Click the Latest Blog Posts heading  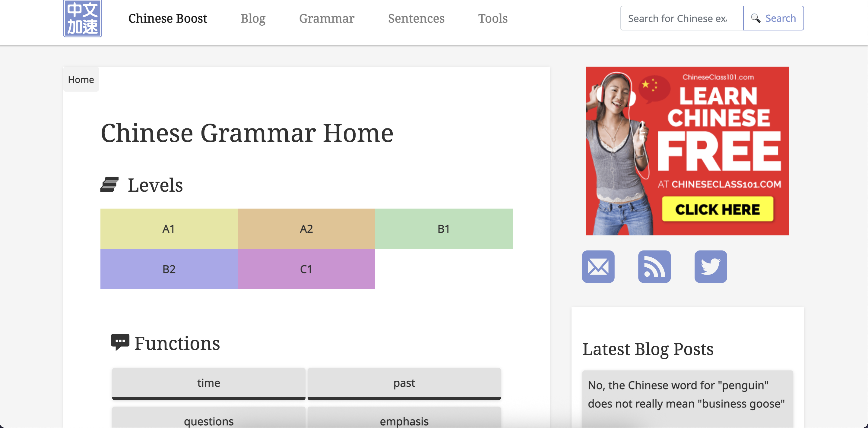pyautogui.click(x=648, y=350)
